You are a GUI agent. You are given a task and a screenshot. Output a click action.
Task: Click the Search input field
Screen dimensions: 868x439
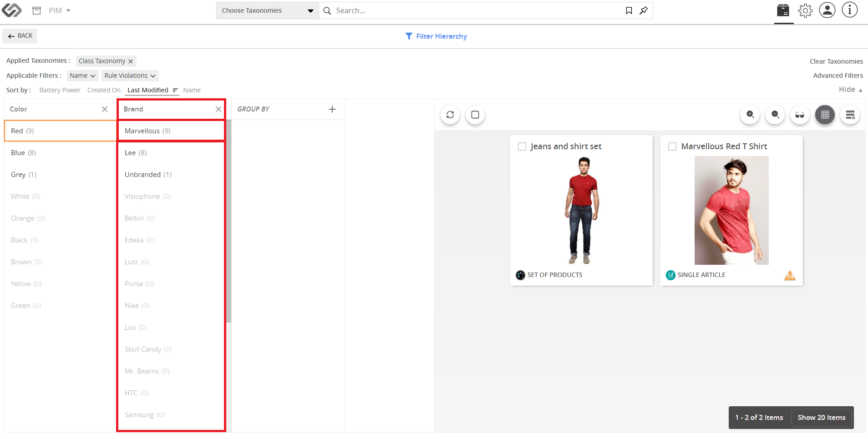point(478,10)
